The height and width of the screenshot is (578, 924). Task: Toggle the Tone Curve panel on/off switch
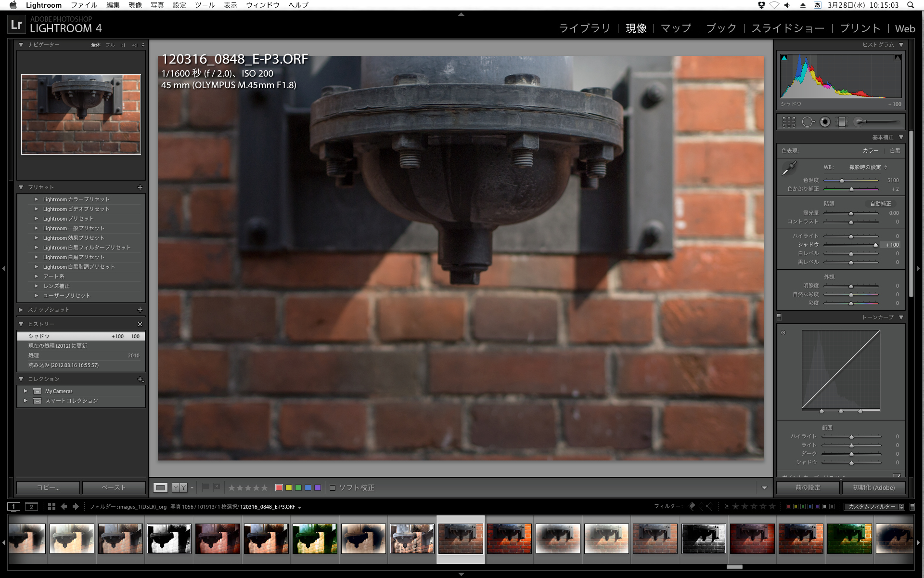(779, 317)
